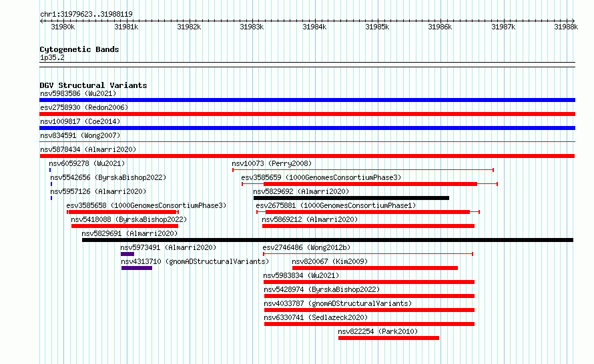The image size is (594, 364).
Task: Click red bar under nsv5428974
Action: [x=369, y=296]
